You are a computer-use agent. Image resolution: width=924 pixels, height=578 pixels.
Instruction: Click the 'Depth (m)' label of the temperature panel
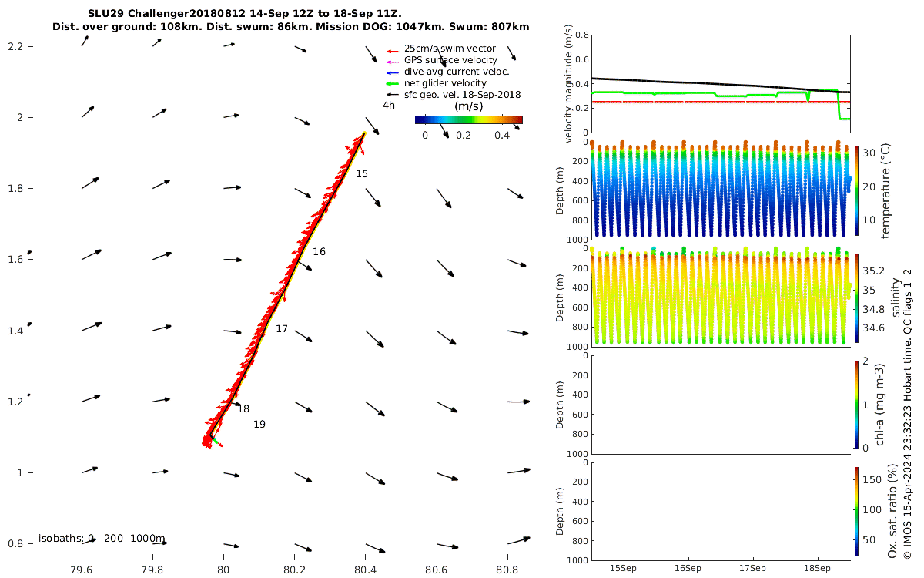561,190
